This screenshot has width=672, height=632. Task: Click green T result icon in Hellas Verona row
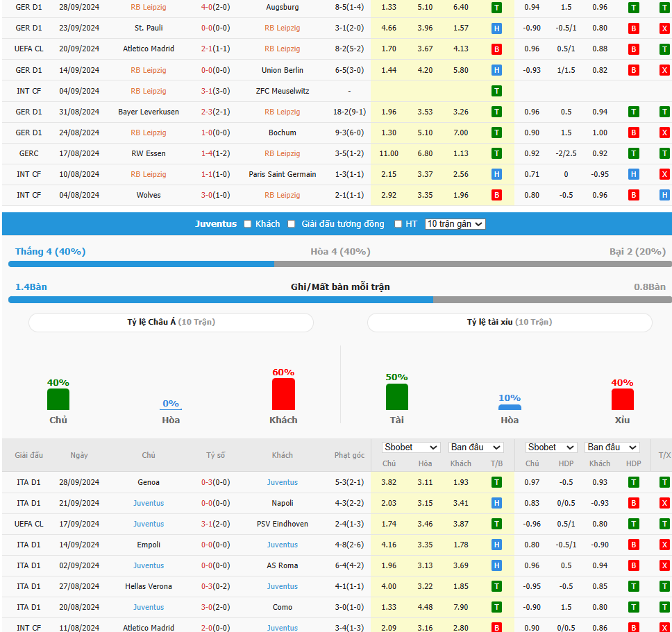496,587
